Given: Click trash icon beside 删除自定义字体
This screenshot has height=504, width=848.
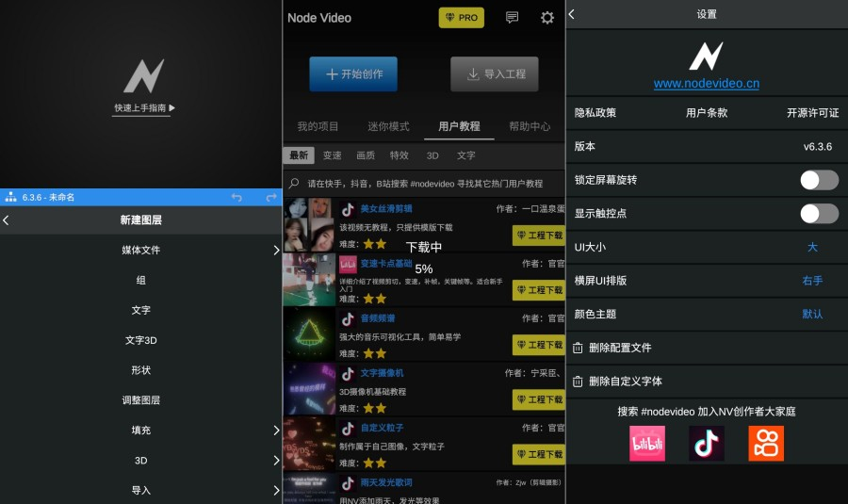Looking at the screenshot, I should pyautogui.click(x=578, y=382).
